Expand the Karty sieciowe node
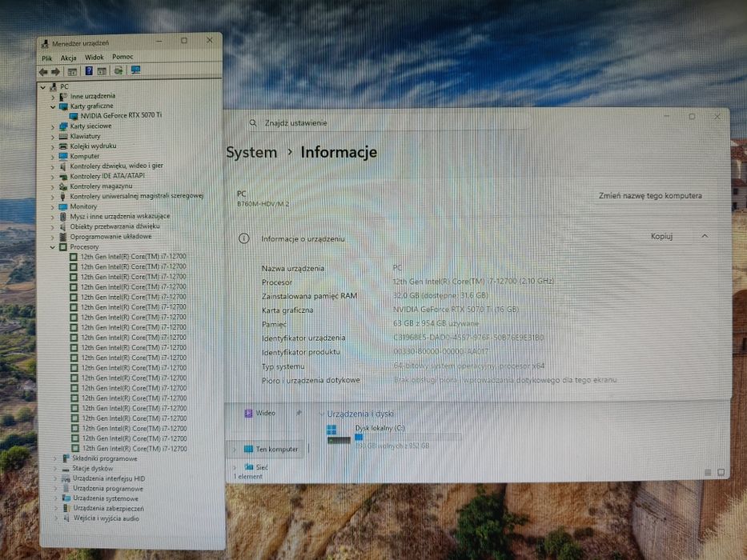 coord(53,126)
